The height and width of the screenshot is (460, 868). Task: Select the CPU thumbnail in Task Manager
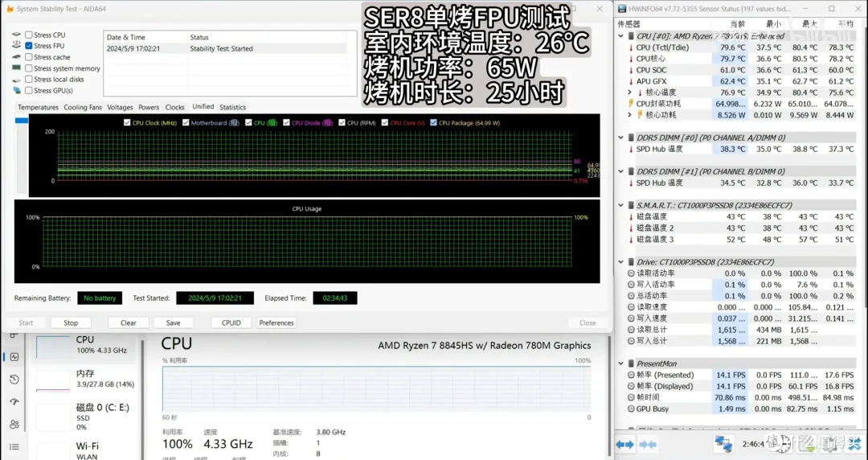53,347
